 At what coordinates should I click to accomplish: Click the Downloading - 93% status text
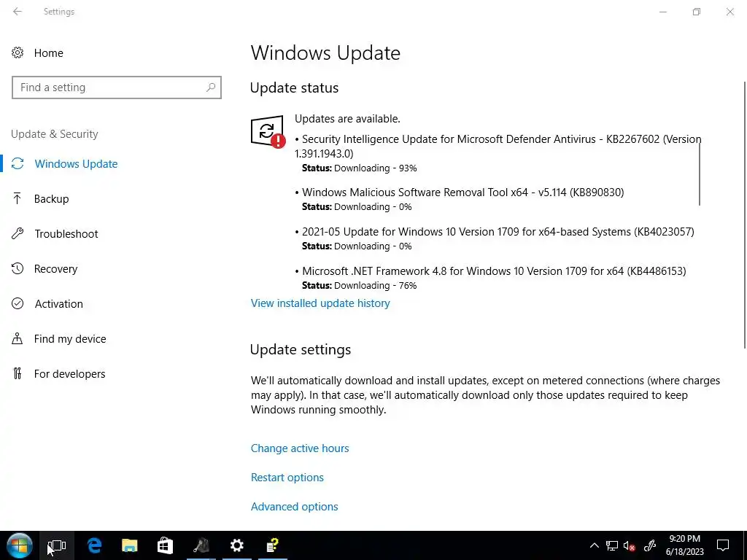pyautogui.click(x=376, y=168)
